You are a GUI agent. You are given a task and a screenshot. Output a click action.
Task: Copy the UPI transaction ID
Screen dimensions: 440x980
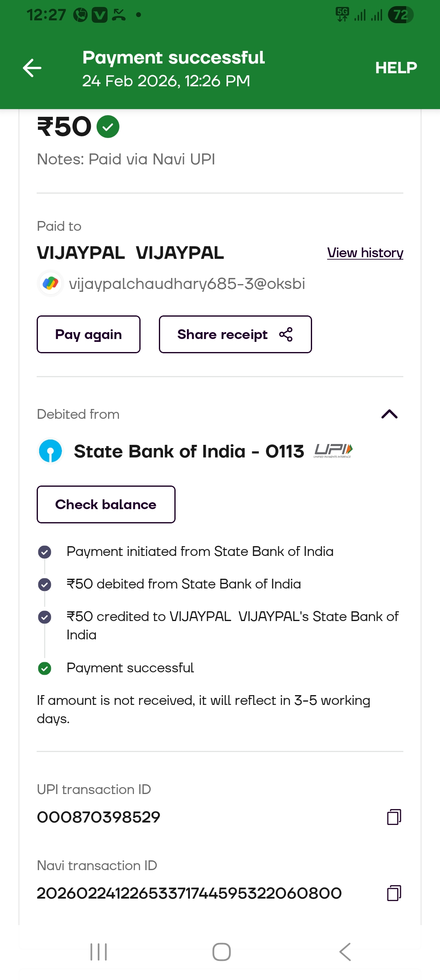(x=394, y=817)
